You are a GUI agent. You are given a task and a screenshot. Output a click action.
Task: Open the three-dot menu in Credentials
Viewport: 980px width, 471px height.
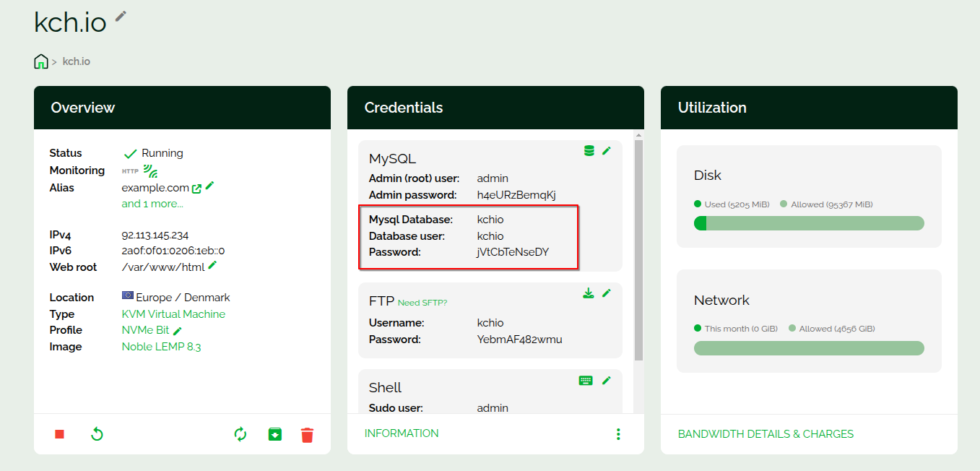(x=618, y=434)
